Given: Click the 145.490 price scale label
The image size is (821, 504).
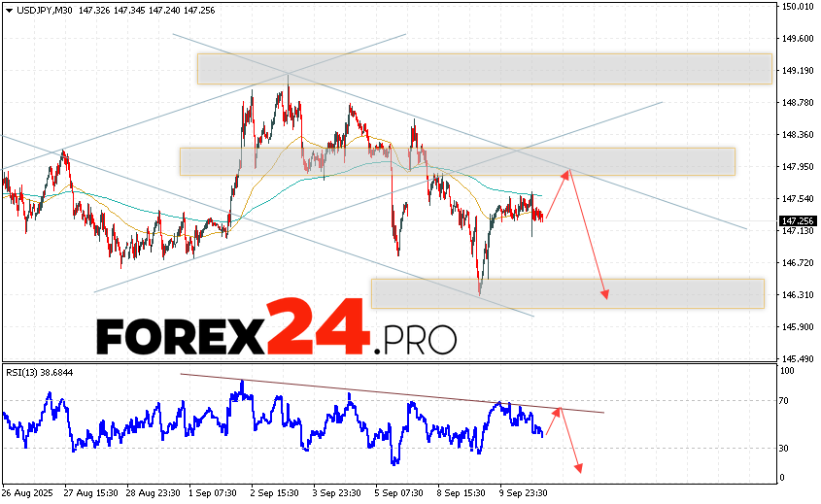Looking at the screenshot, I should click(798, 359).
